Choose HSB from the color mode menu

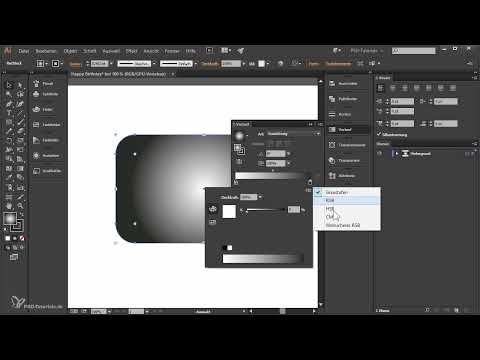coord(347,209)
